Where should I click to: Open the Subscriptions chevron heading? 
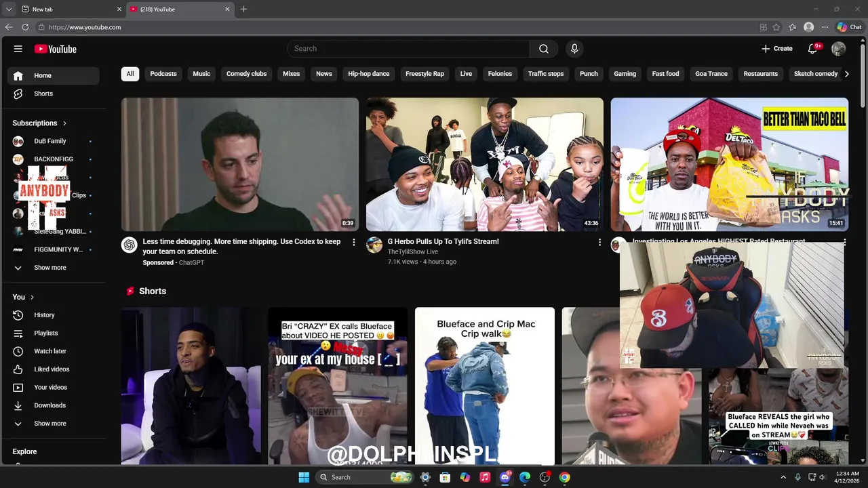(x=40, y=123)
